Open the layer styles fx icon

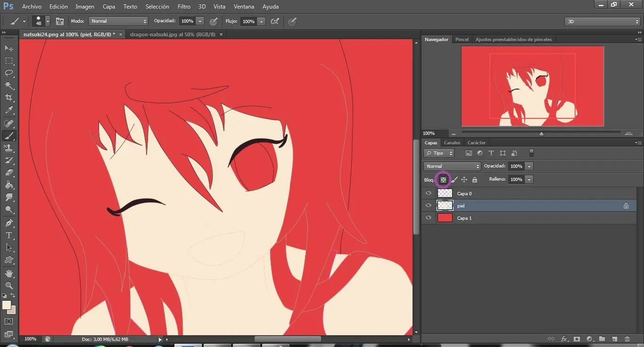(564, 339)
